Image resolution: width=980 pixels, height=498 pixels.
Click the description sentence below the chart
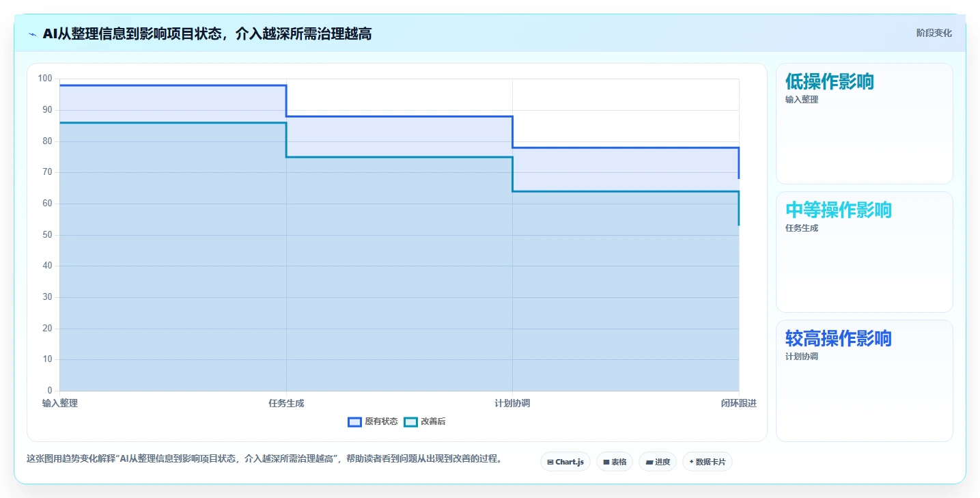(x=264, y=459)
